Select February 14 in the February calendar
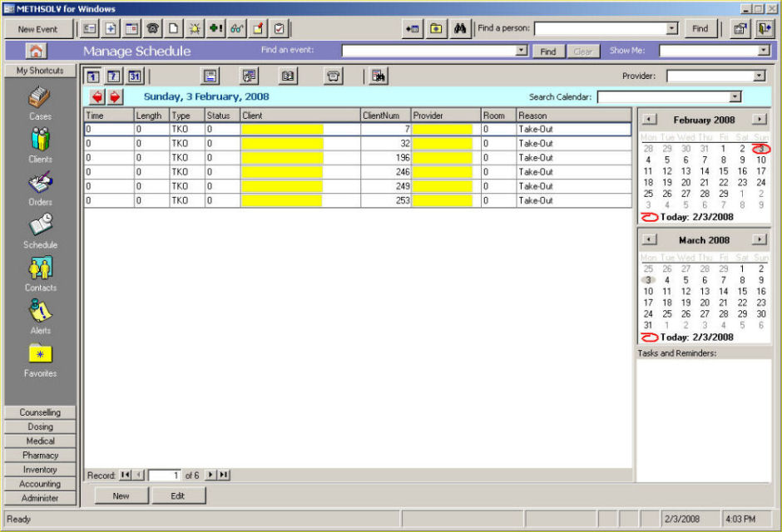Image resolution: width=782 pixels, height=532 pixels. [x=705, y=171]
